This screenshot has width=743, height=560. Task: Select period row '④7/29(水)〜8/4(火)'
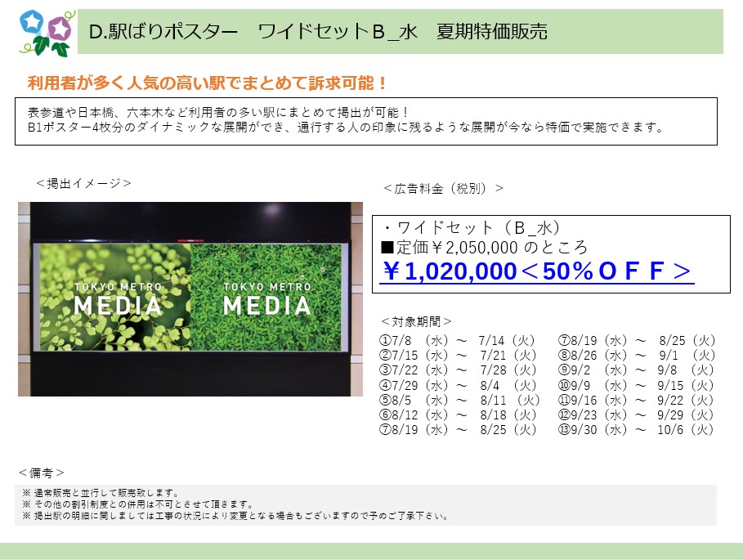[458, 385]
